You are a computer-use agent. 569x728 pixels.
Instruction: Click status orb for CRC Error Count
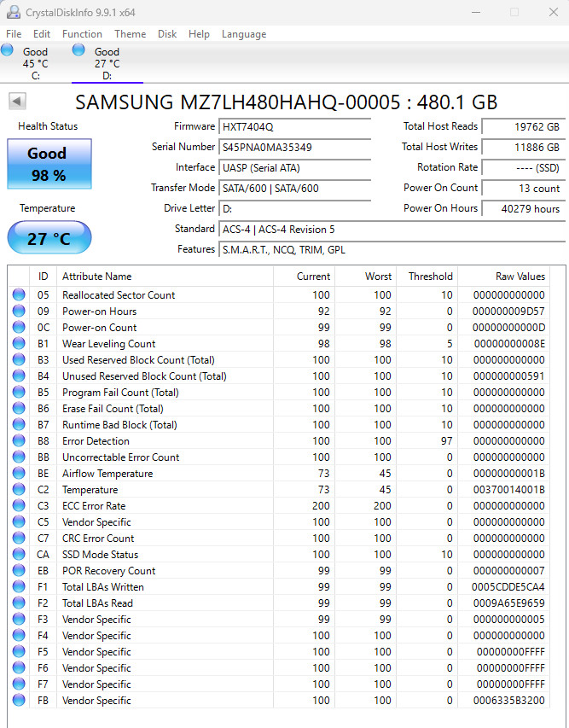pos(19,539)
